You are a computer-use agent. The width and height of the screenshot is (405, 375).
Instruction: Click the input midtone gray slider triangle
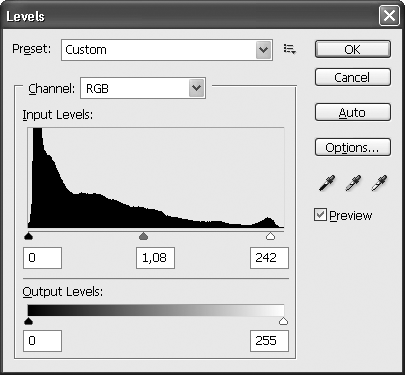143,236
